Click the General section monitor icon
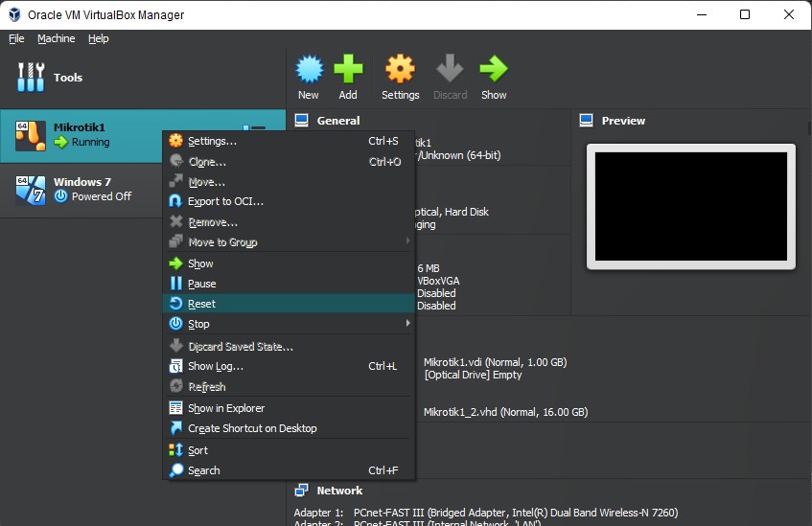812x526 pixels. tap(302, 121)
